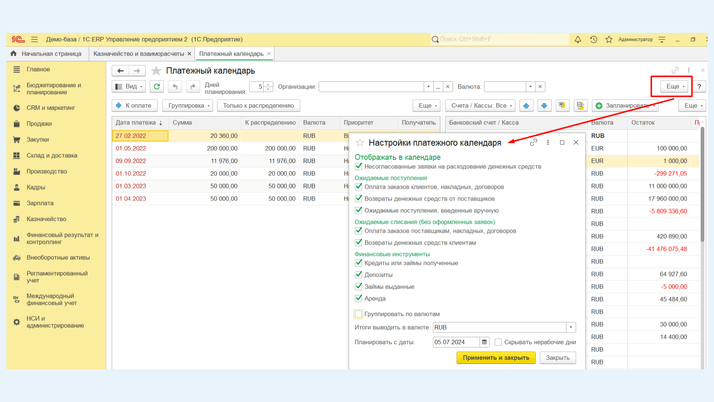Click the К оплате button

pos(134,105)
